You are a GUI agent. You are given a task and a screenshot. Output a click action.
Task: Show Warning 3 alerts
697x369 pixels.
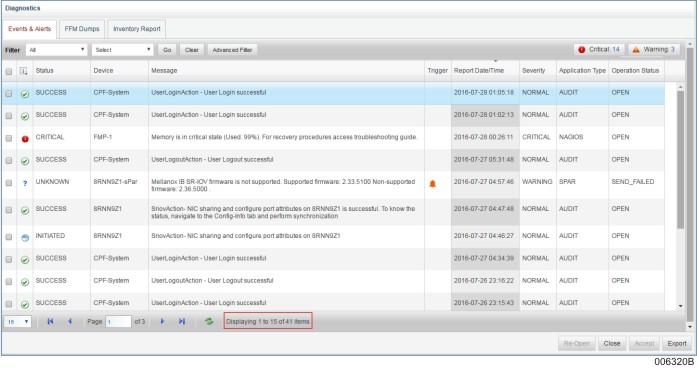pyautogui.click(x=654, y=49)
